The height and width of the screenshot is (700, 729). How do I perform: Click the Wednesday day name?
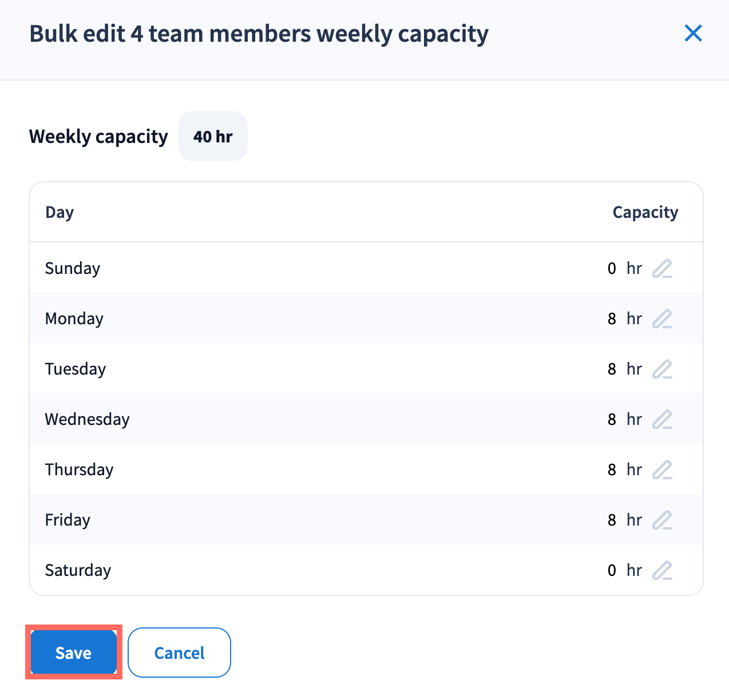click(88, 419)
